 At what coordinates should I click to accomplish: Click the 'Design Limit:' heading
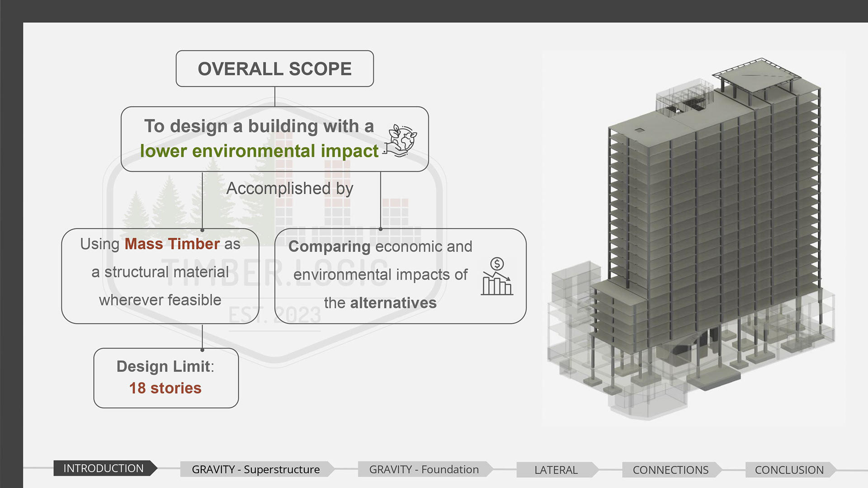point(165,366)
